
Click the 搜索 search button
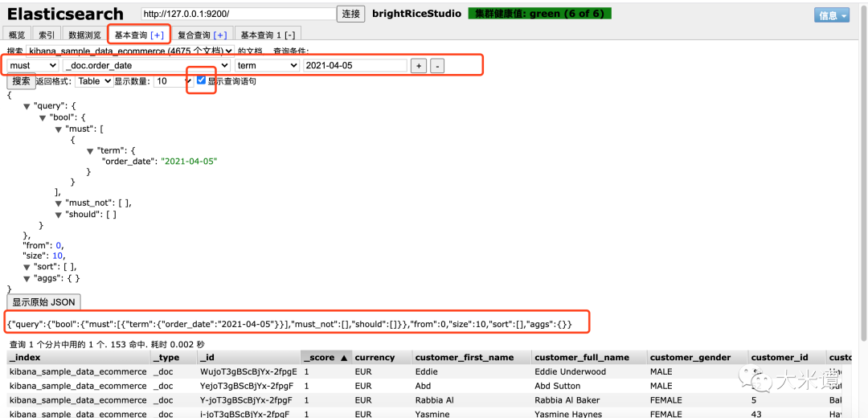pyautogui.click(x=21, y=81)
